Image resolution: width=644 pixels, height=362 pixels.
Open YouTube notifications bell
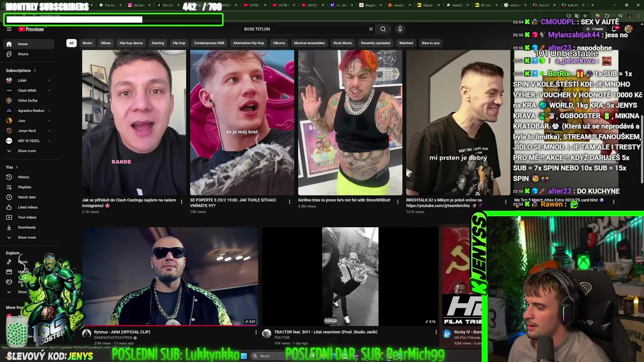click(x=615, y=29)
